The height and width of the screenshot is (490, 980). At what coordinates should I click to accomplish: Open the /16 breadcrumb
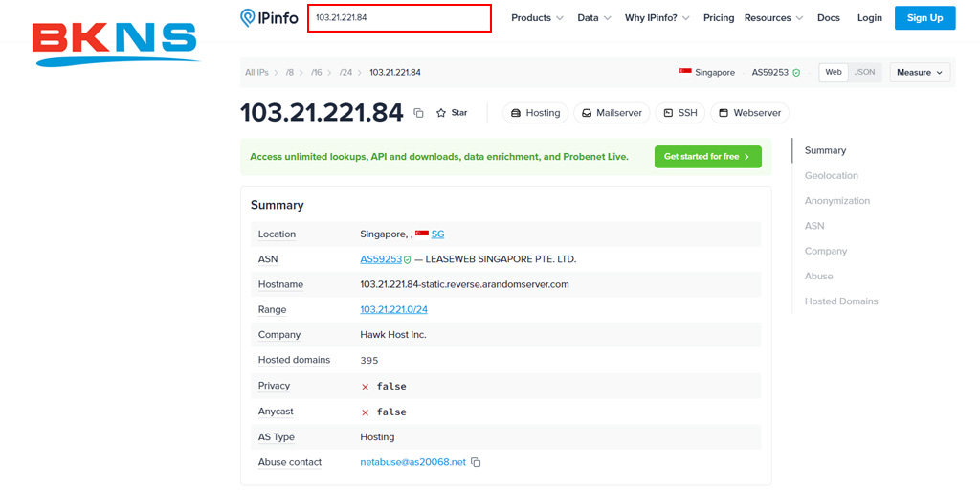point(316,73)
